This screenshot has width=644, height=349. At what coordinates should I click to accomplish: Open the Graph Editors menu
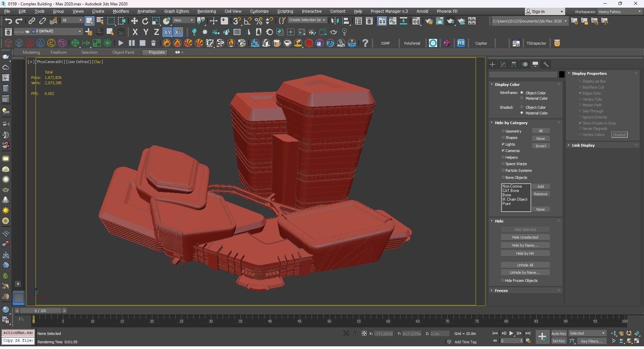point(176,11)
